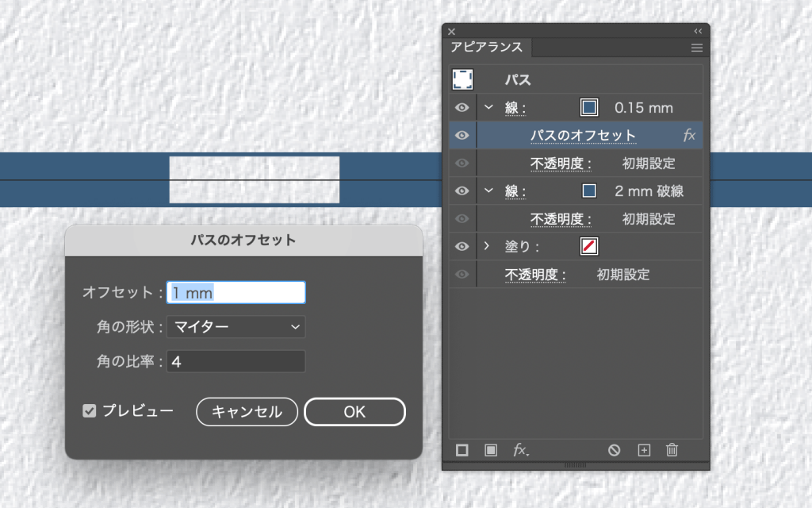Open the Appearance panel hamburger menu
Viewport: 812px width, 508px height.
click(697, 48)
